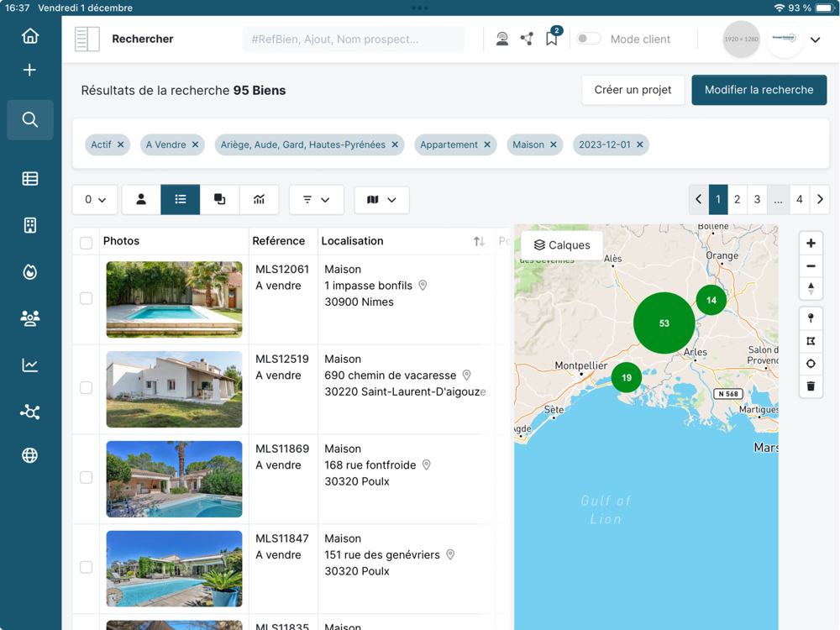840x630 pixels.
Task: Go to previous results page arrow
Action: pos(699,199)
